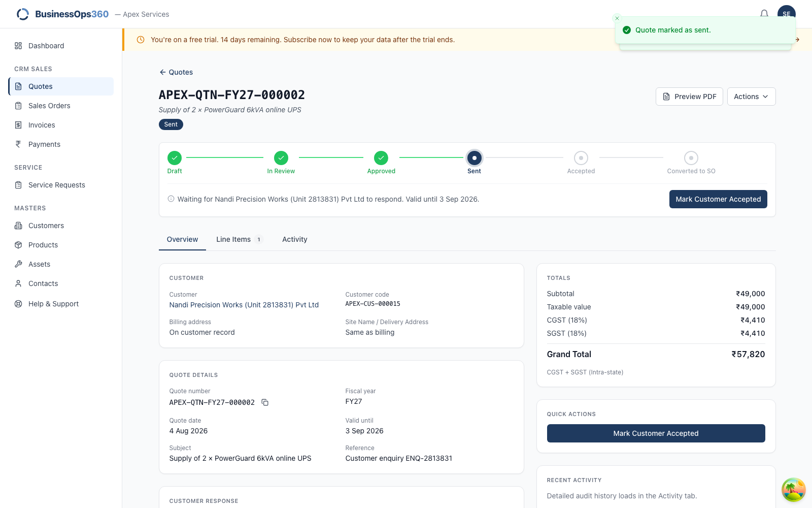The image size is (812, 508).
Task: Dismiss the 'Quote marked as sent' toast
Action: pos(617,18)
